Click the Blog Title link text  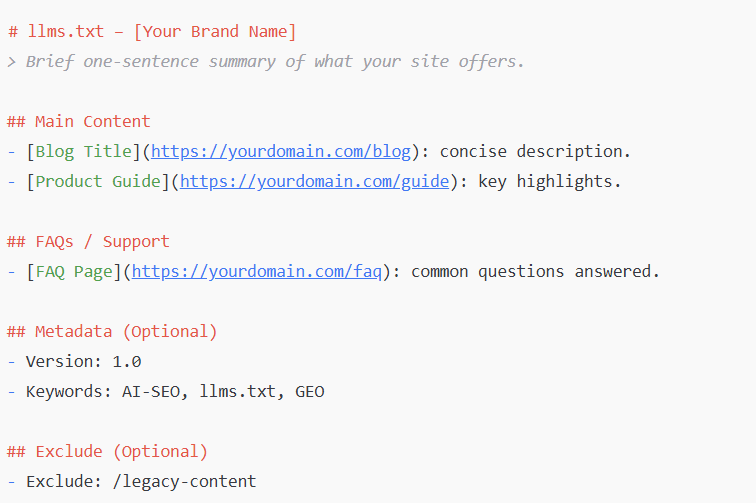click(83, 152)
